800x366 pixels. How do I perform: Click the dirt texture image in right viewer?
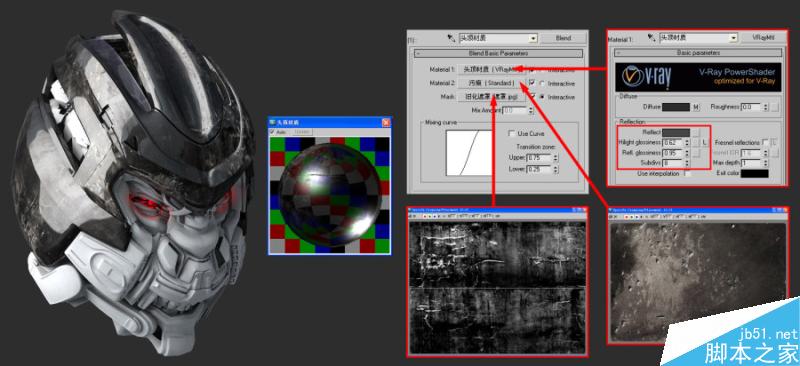(x=698, y=281)
